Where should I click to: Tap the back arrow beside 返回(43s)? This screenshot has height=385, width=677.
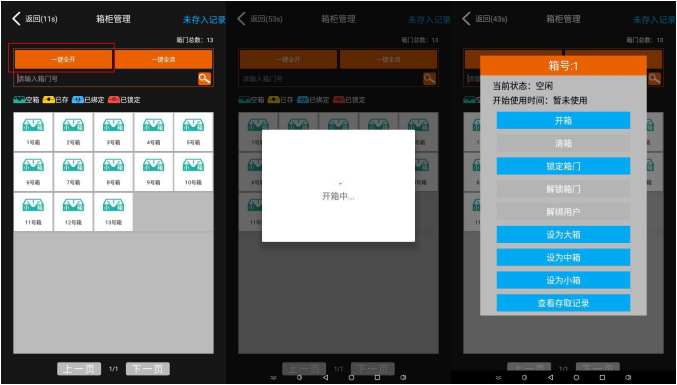(466, 19)
